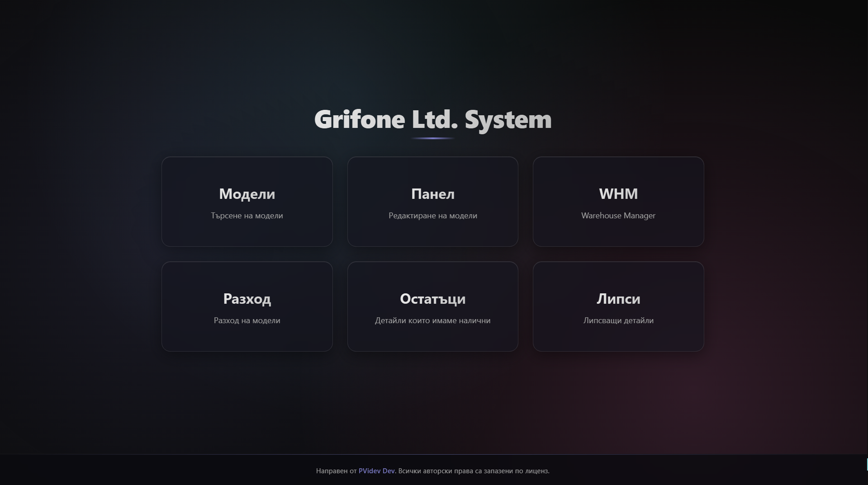This screenshot has width=868, height=485.
Task: Click the PVidev Dev footer link
Action: pyautogui.click(x=376, y=471)
